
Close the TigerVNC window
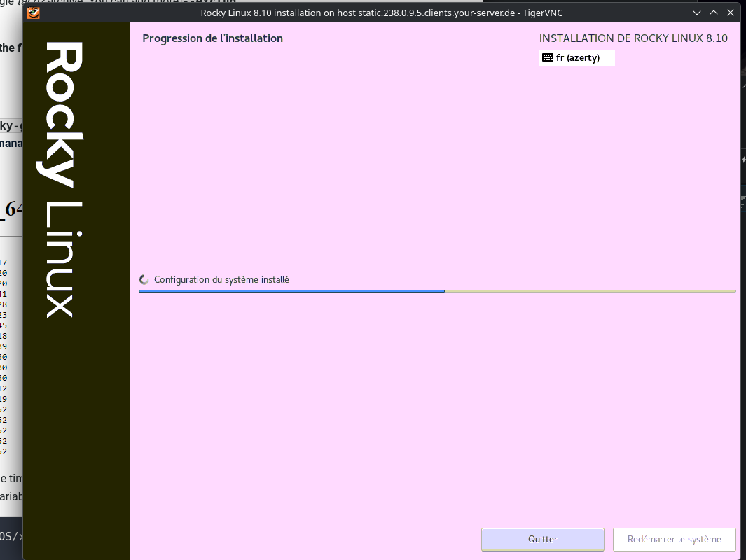pos(731,13)
